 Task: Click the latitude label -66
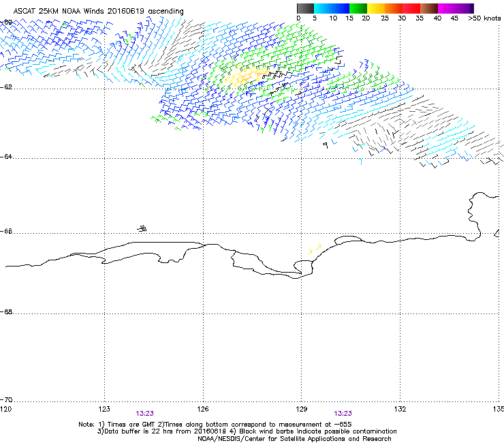[x=6, y=231]
